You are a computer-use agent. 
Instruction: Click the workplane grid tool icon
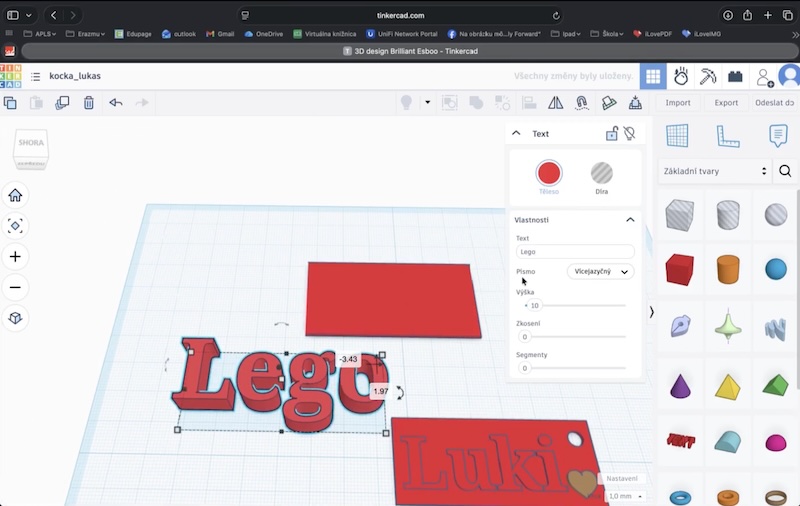[677, 136]
